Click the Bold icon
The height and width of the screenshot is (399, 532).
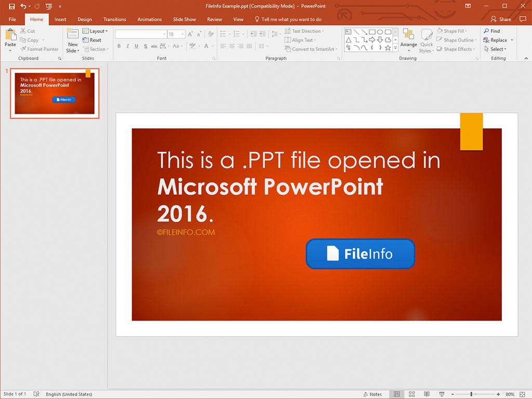click(x=118, y=46)
